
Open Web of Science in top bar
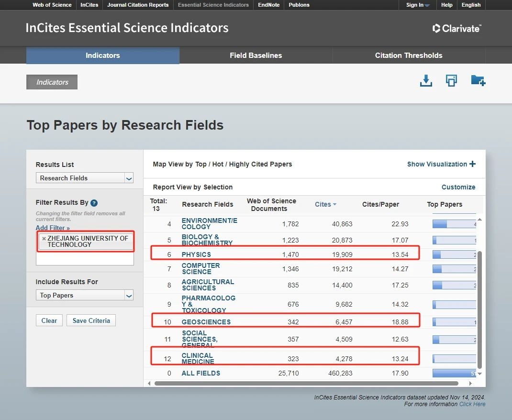click(x=52, y=5)
